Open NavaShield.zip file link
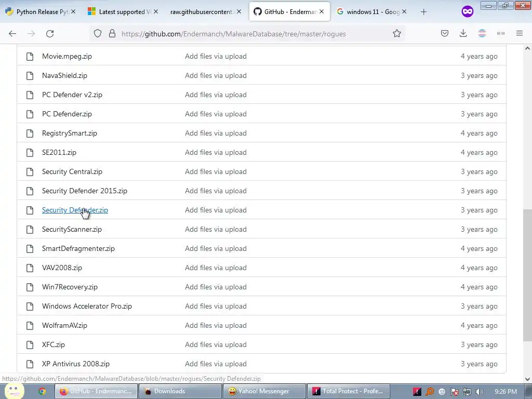Viewport: 532px width, 399px height. point(64,75)
